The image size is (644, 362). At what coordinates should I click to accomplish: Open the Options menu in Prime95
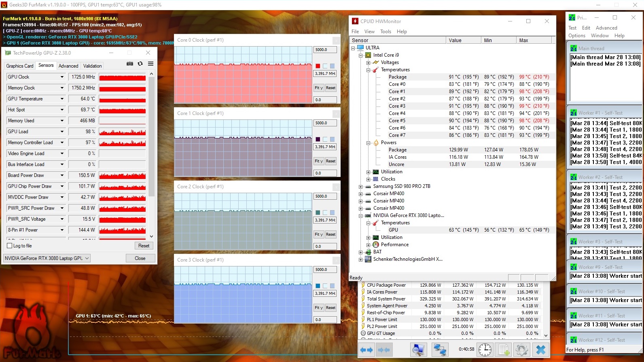[x=577, y=36]
